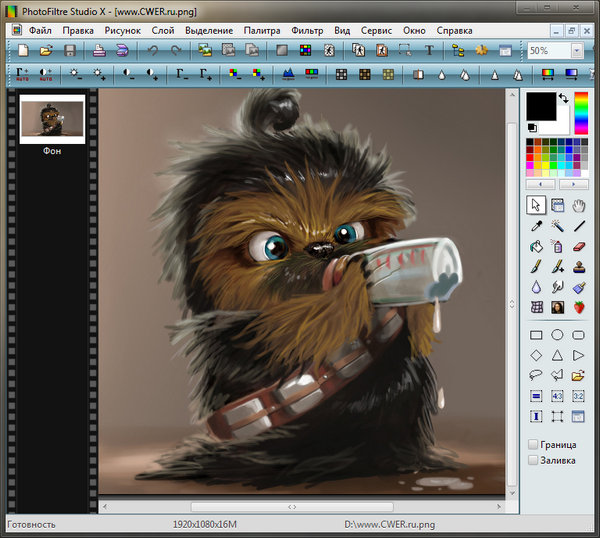Click the Auto contrast icon
The image size is (600, 538).
[x=46, y=74]
